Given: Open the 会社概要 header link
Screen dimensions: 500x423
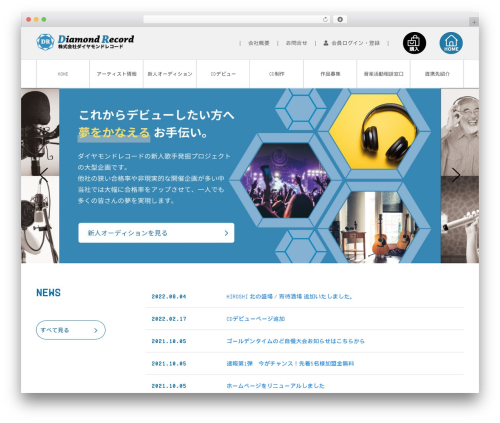Looking at the screenshot, I should click(259, 43).
